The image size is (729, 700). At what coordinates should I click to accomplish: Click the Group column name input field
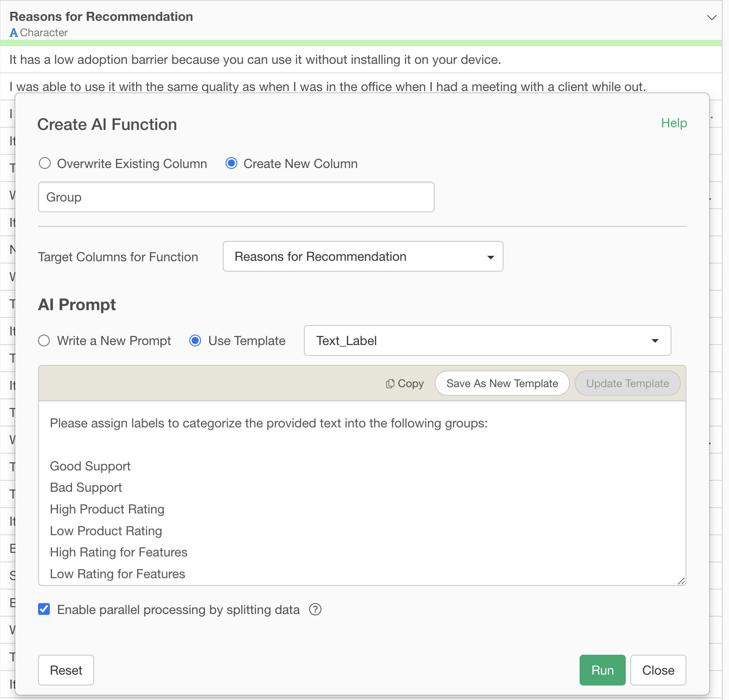[236, 197]
